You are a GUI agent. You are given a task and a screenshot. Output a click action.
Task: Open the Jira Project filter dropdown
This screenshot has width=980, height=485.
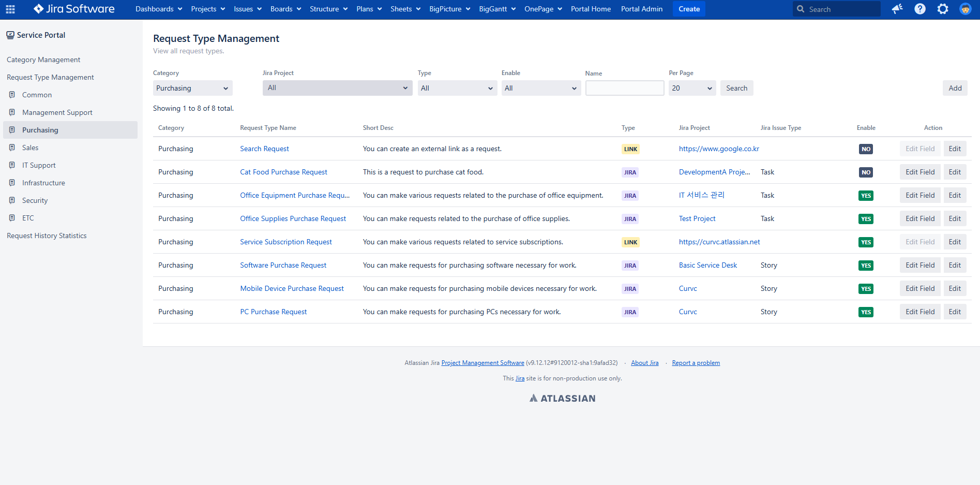[337, 88]
